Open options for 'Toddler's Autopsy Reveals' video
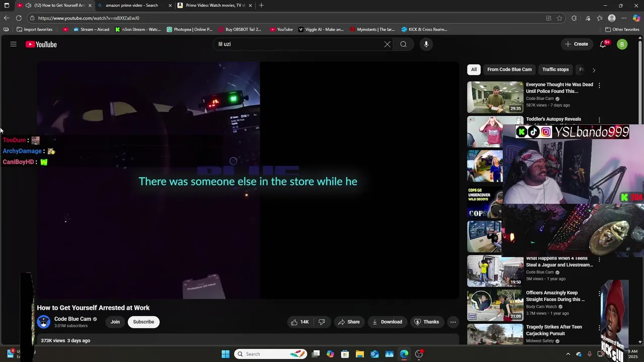The width and height of the screenshot is (644, 362). click(x=599, y=120)
